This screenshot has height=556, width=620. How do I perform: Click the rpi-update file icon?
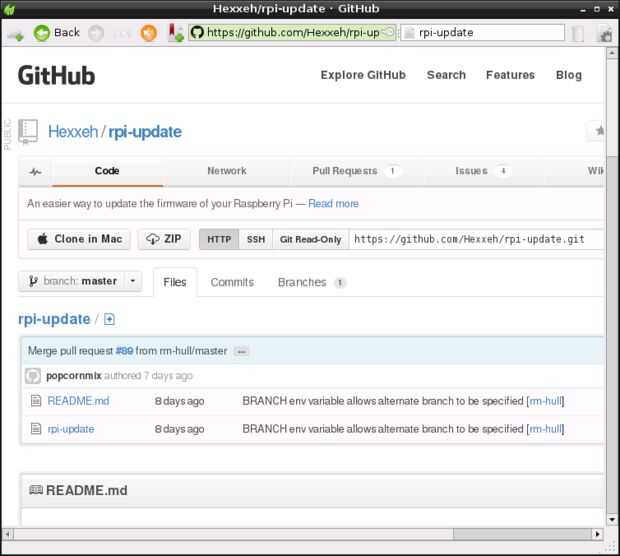36,429
